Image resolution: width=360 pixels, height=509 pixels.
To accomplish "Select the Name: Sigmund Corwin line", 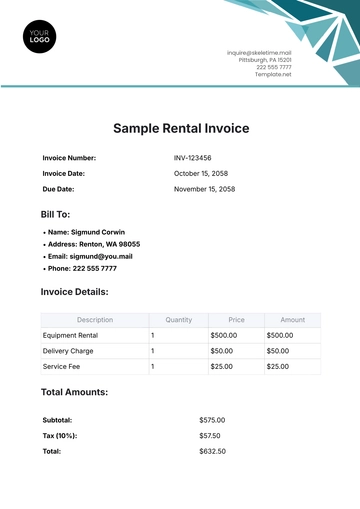I will pos(86,232).
